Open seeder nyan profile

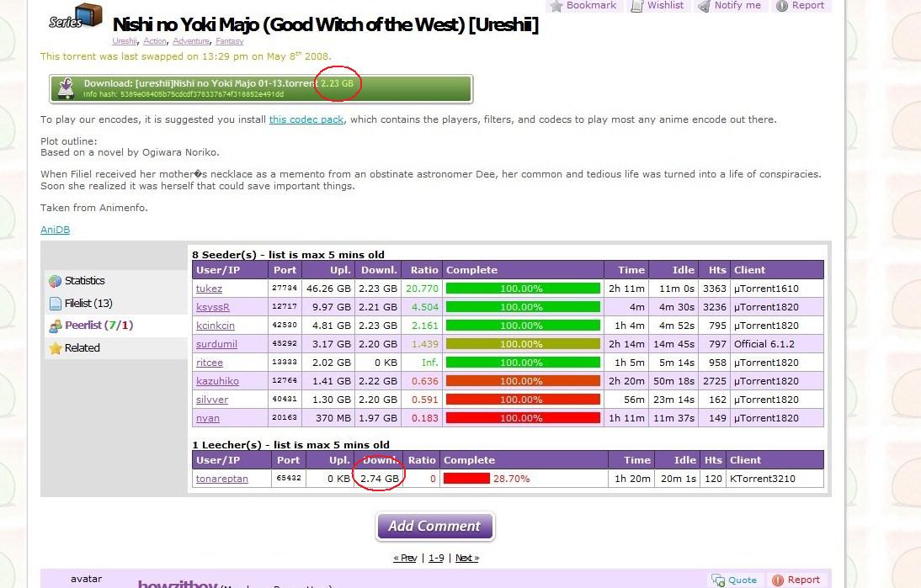[x=208, y=418]
